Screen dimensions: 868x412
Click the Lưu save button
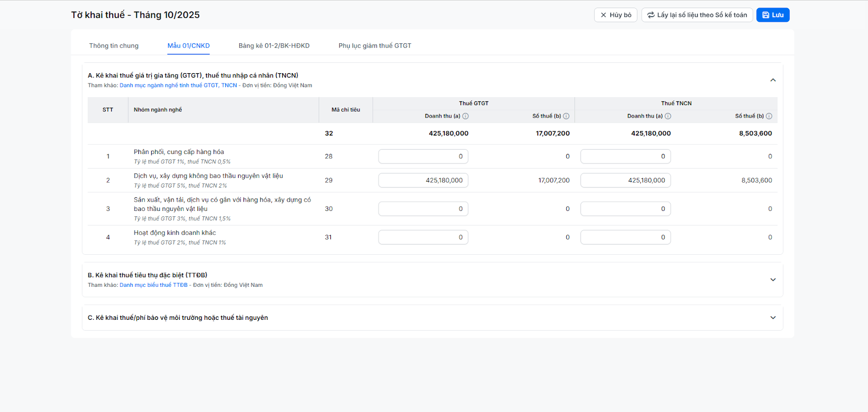[773, 15]
